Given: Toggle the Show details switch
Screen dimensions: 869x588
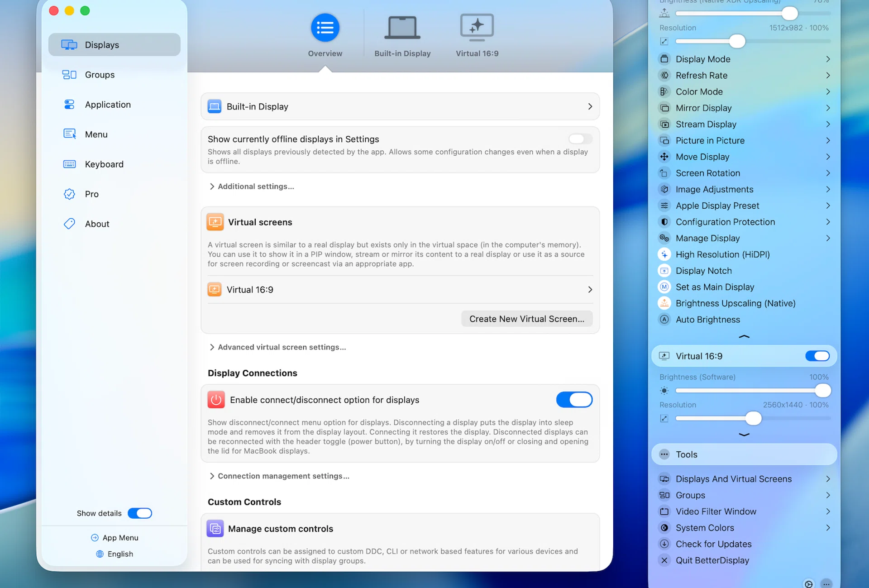Looking at the screenshot, I should pos(140,513).
